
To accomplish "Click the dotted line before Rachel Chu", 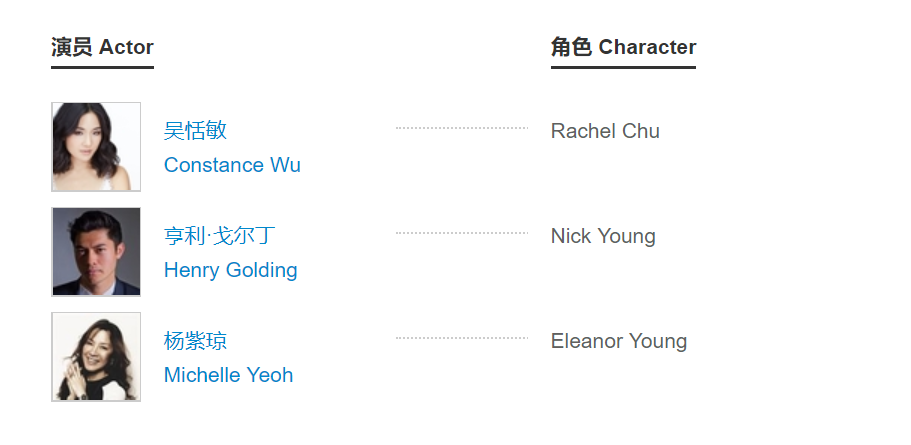I will pyautogui.click(x=462, y=128).
